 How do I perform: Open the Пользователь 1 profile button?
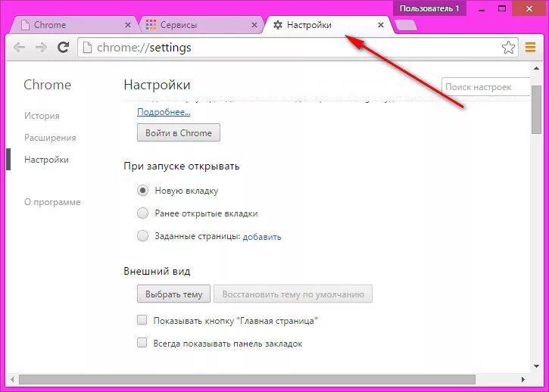429,8
